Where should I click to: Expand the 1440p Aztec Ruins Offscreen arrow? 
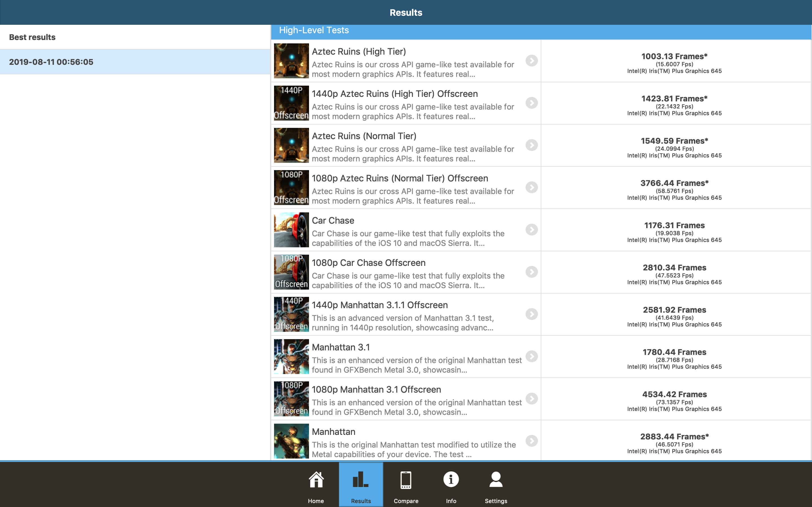point(531,103)
